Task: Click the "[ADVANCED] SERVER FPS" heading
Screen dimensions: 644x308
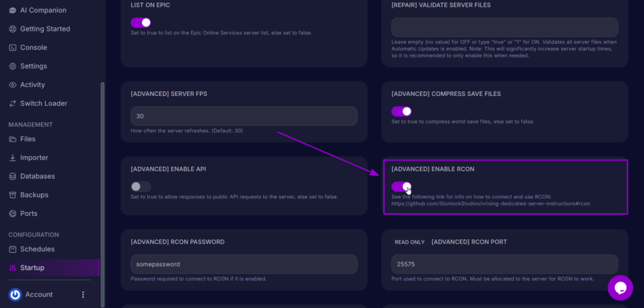Action: pos(169,94)
